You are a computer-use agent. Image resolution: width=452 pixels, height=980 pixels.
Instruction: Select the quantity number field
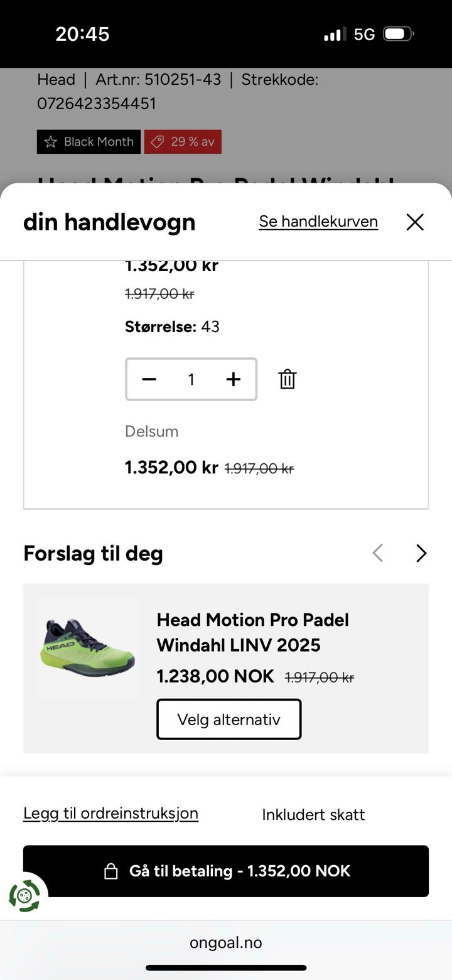(x=191, y=379)
